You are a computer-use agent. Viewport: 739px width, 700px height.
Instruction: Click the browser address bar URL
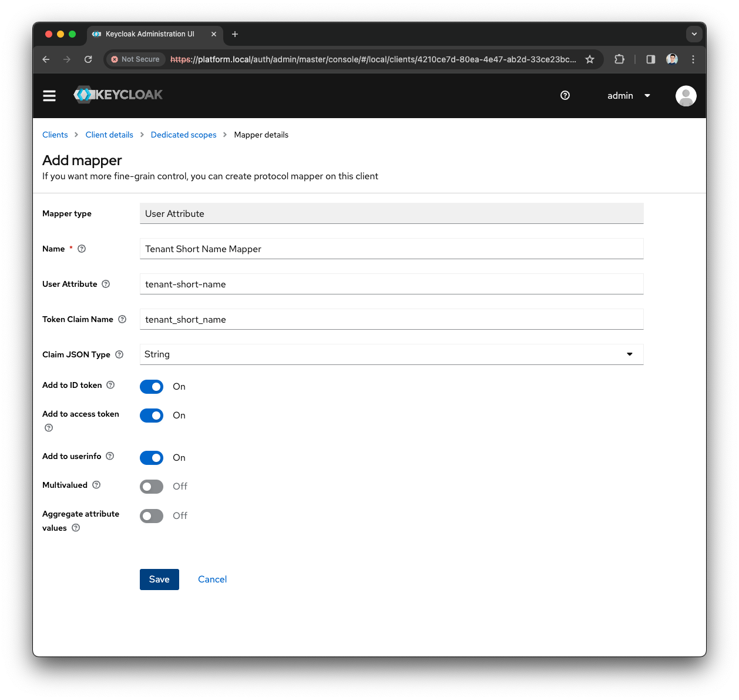coord(373,59)
